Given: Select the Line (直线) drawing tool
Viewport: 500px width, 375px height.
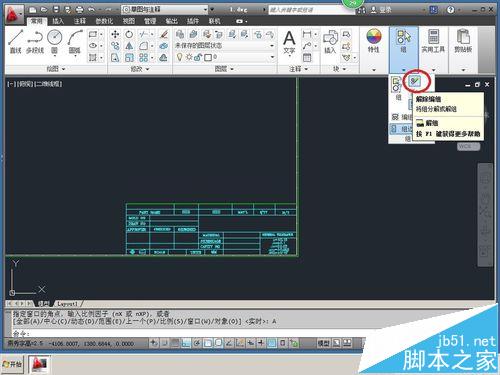Looking at the screenshot, I should [x=15, y=42].
